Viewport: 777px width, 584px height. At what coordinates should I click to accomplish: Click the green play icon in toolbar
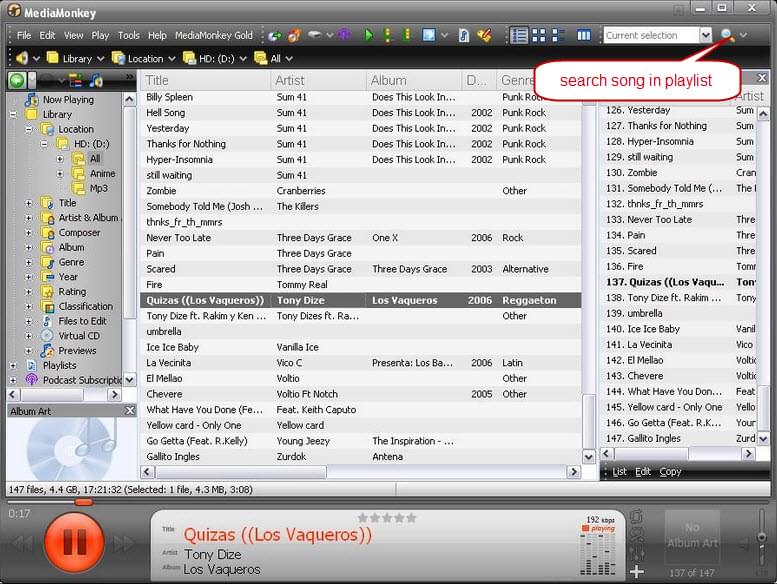pyautogui.click(x=369, y=35)
